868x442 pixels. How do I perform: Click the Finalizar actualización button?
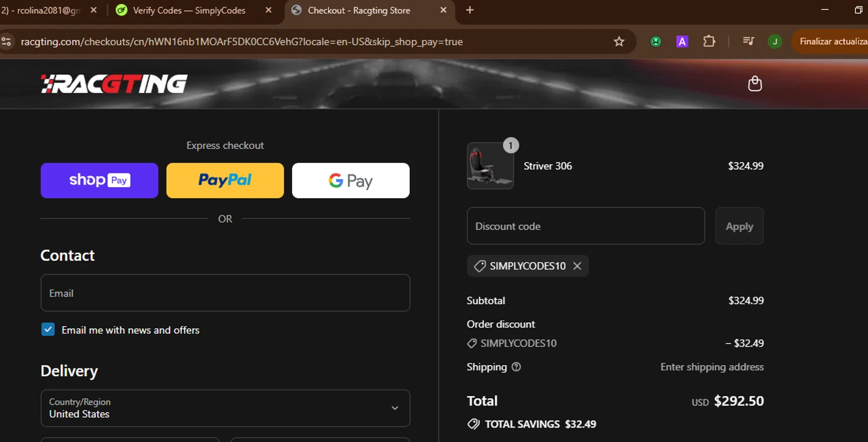pos(830,42)
